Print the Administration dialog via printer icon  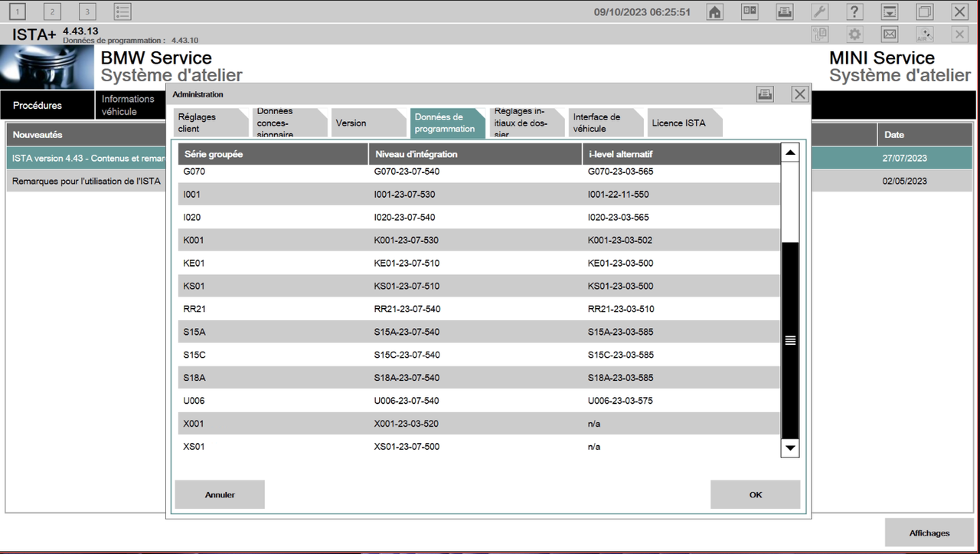[x=765, y=94]
